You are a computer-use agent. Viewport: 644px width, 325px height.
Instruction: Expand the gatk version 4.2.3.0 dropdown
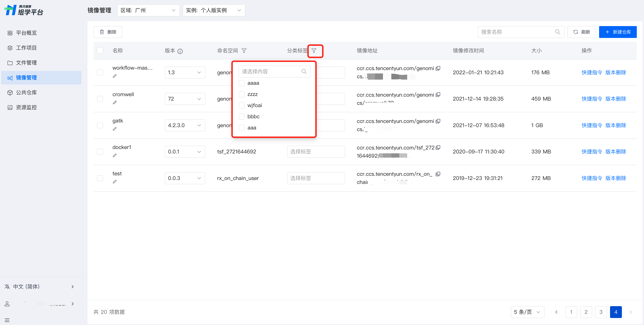click(185, 125)
